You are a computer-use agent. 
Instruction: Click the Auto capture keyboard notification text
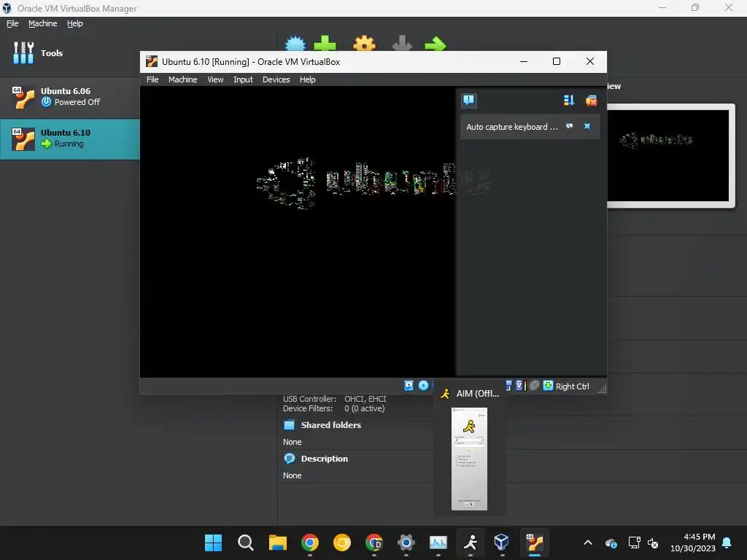click(511, 127)
